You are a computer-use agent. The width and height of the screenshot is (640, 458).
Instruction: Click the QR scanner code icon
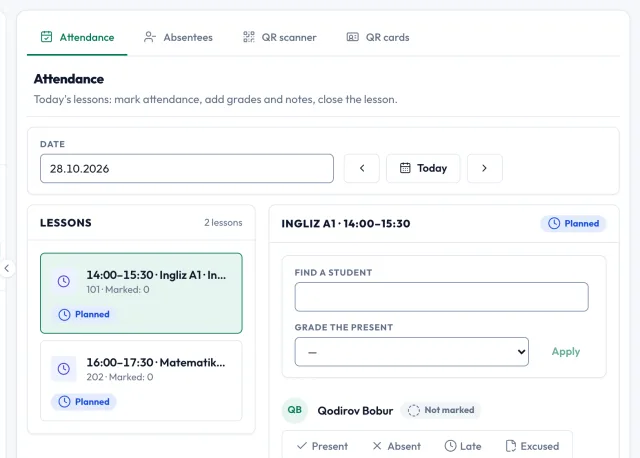[249, 37]
